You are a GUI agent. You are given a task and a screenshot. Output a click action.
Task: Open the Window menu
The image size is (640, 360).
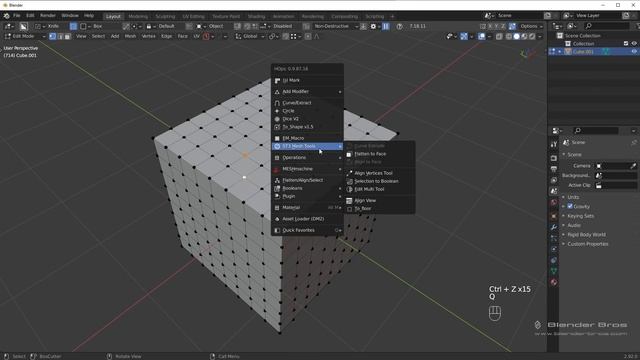pyautogui.click(x=70, y=16)
